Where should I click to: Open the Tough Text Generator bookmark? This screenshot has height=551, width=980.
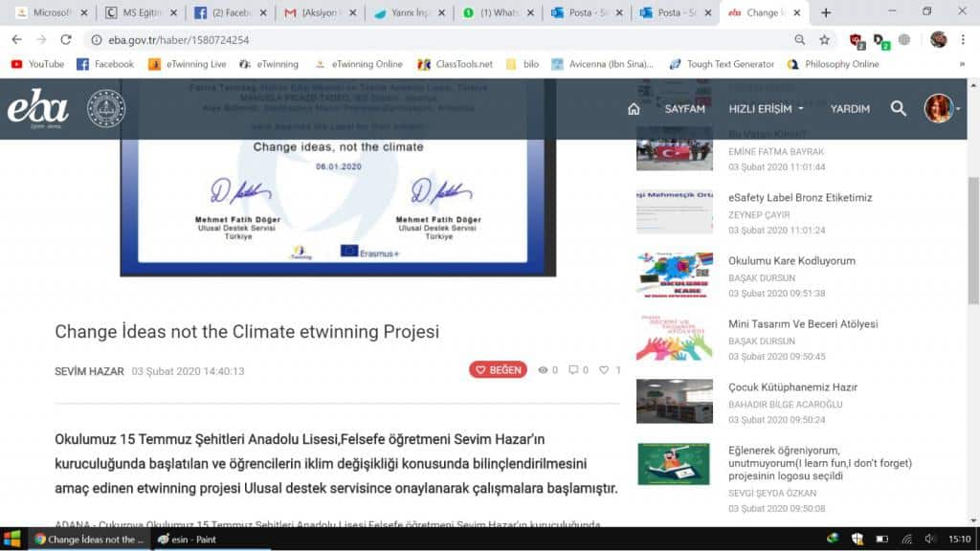tap(722, 64)
